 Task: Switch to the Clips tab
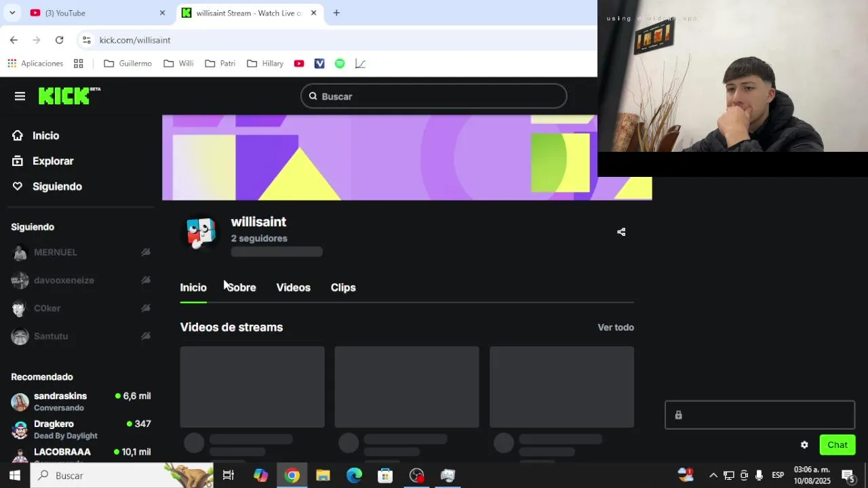point(343,287)
